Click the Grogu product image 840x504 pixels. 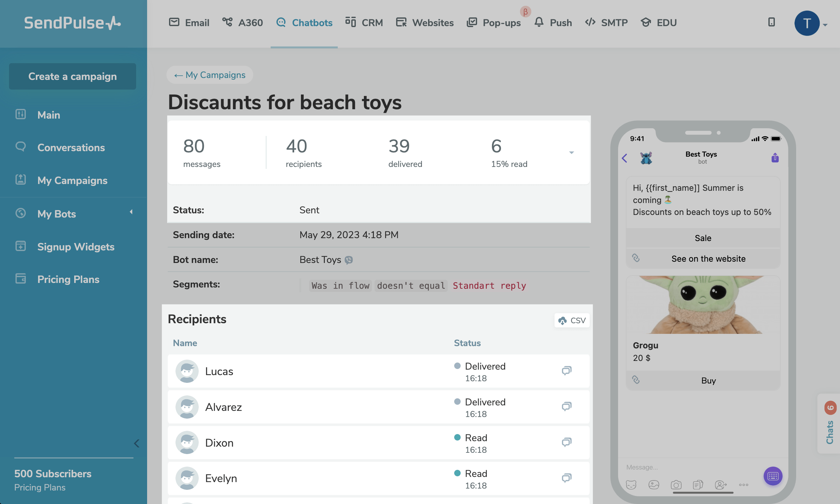click(x=703, y=305)
